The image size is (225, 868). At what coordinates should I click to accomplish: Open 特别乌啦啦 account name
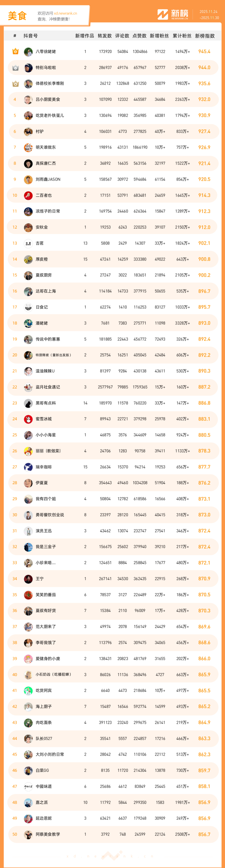[x=46, y=68]
